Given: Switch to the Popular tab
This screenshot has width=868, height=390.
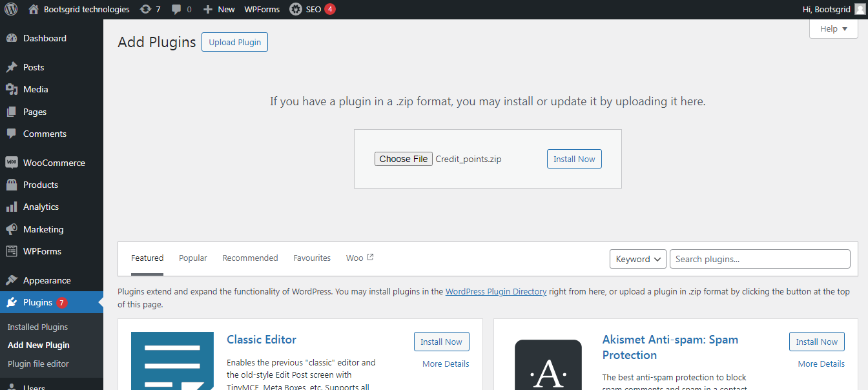Looking at the screenshot, I should 193,258.
